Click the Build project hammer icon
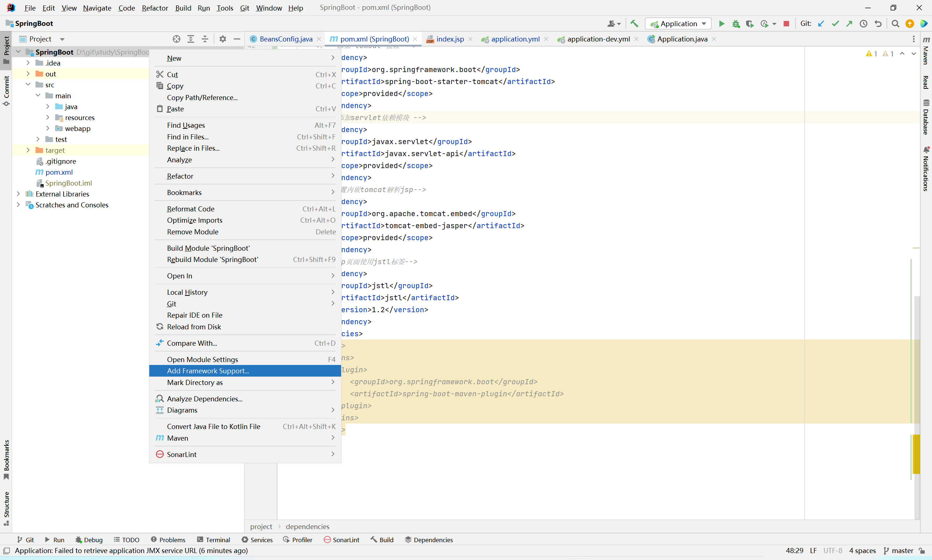 (634, 24)
